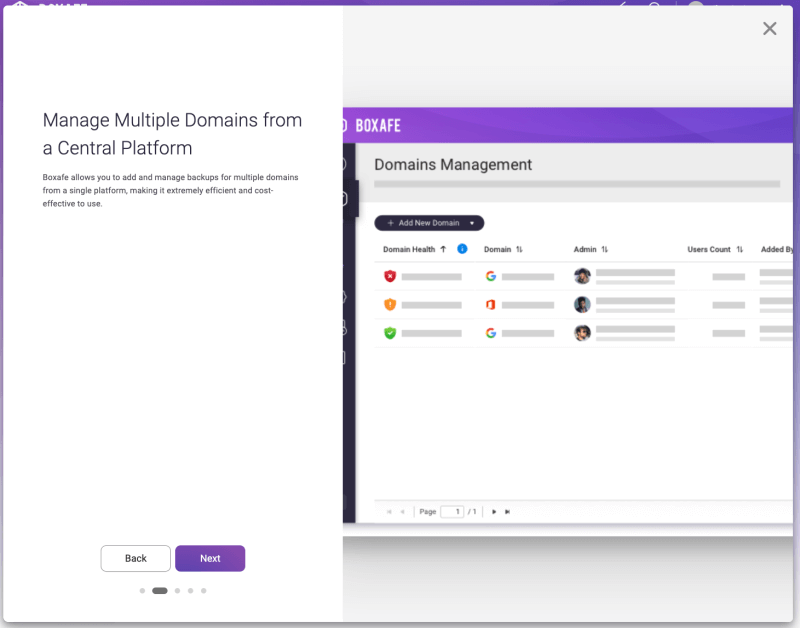The height and width of the screenshot is (628, 800).
Task: Select the third onboarding slide dot
Action: [x=177, y=591]
